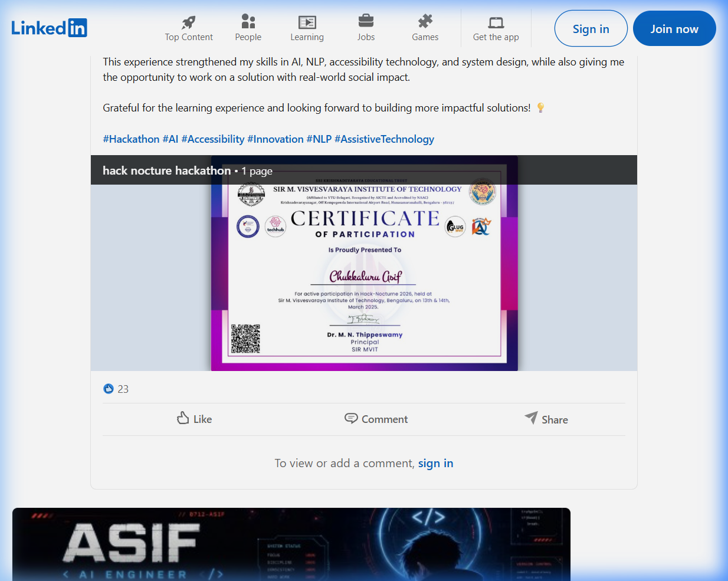Click the Join now button
This screenshot has height=581, width=728.
coord(674,28)
